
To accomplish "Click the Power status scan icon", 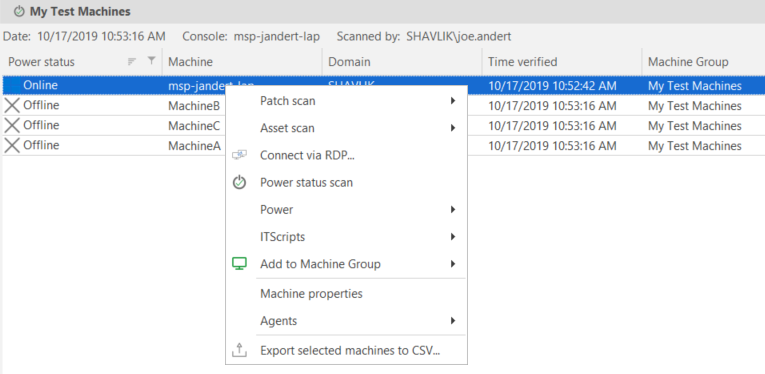I will click(x=239, y=183).
